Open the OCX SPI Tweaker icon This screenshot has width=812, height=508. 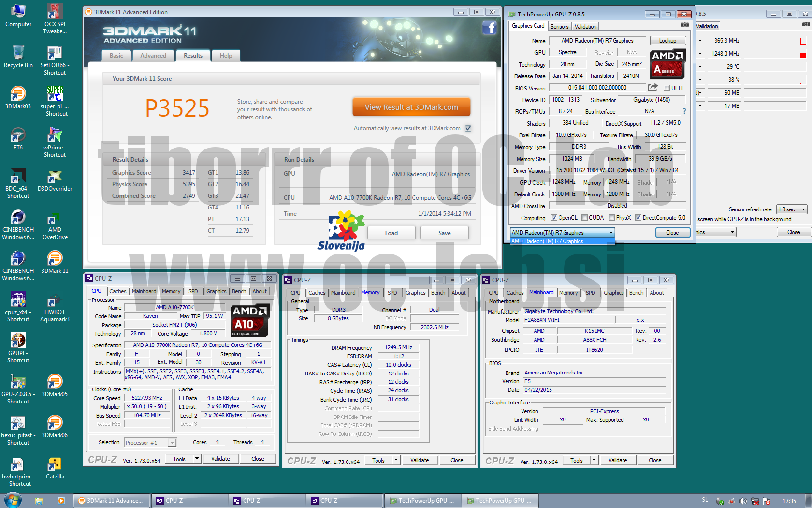pos(55,19)
